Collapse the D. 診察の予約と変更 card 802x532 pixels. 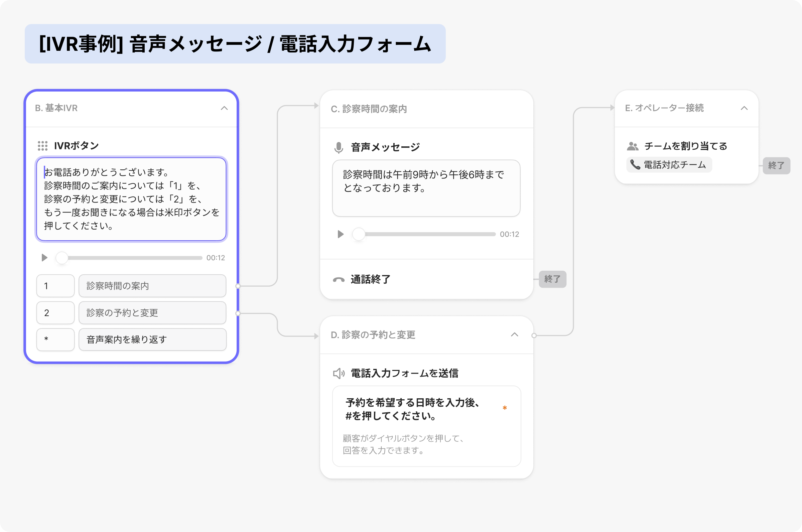[514, 335]
